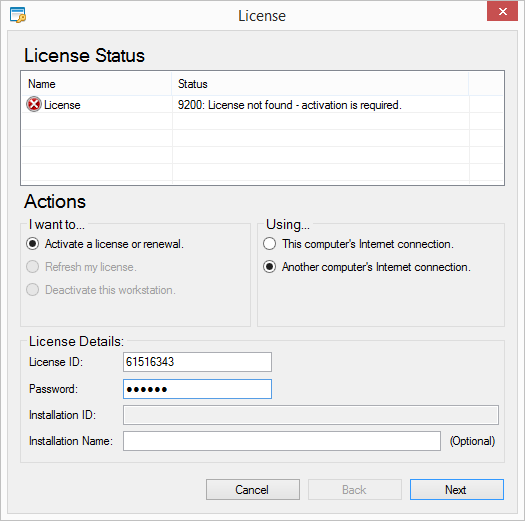This screenshot has width=525, height=521.
Task: Select the Name column header
Action: [96, 84]
